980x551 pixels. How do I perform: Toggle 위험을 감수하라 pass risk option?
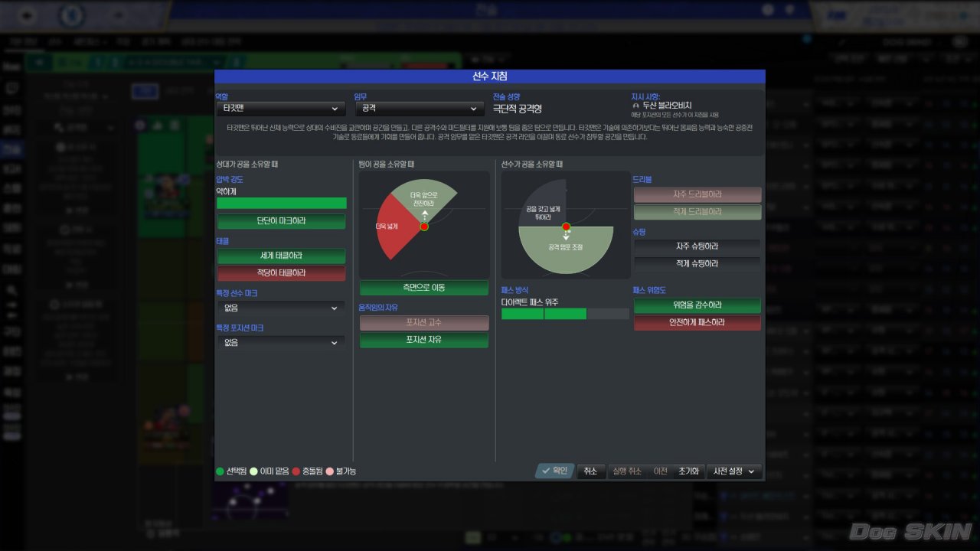pyautogui.click(x=697, y=305)
